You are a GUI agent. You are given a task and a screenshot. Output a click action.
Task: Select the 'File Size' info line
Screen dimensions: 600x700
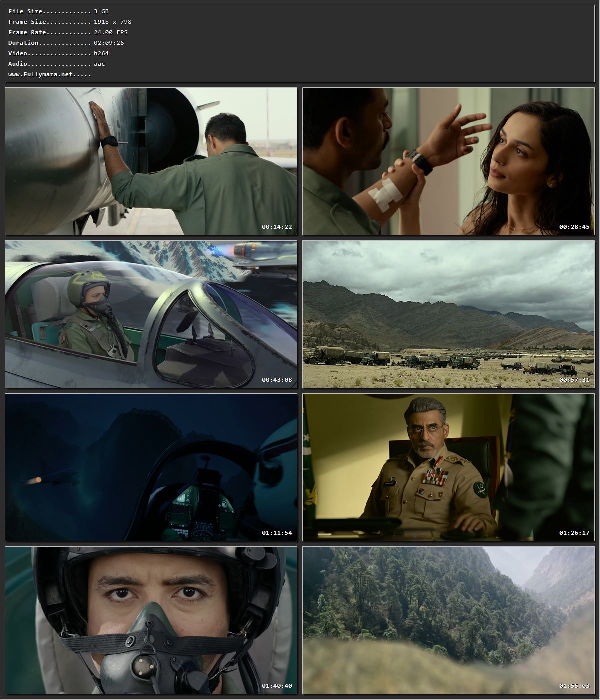tap(59, 11)
